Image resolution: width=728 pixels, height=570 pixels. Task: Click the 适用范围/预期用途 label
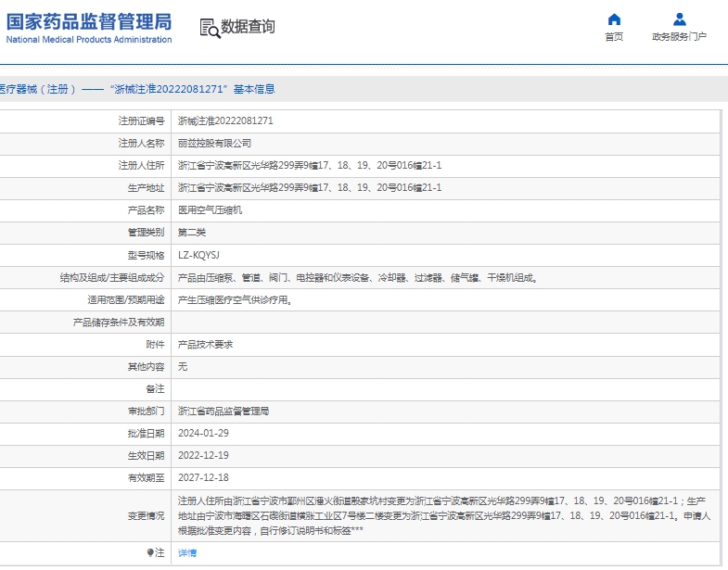126,300
